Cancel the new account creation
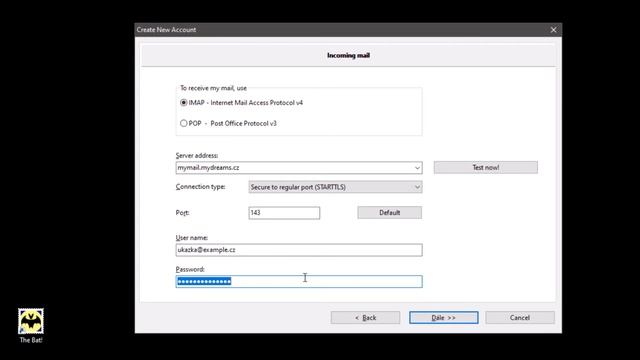Viewport: 640px width, 360px height. coord(520,318)
